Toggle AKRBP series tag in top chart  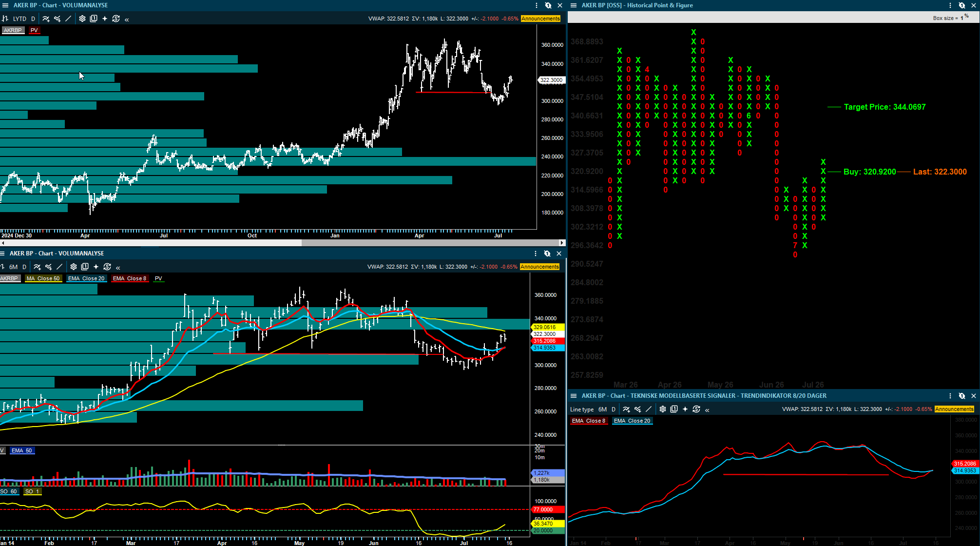[13, 30]
